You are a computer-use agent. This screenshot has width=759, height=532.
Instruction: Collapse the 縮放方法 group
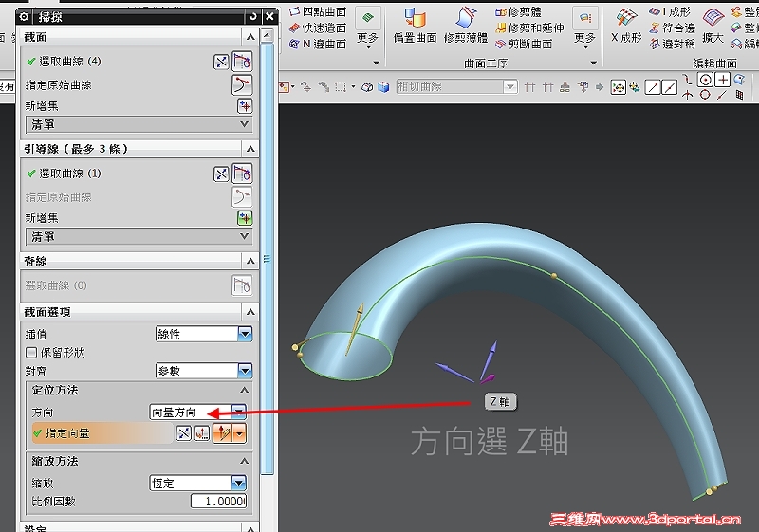(245, 462)
